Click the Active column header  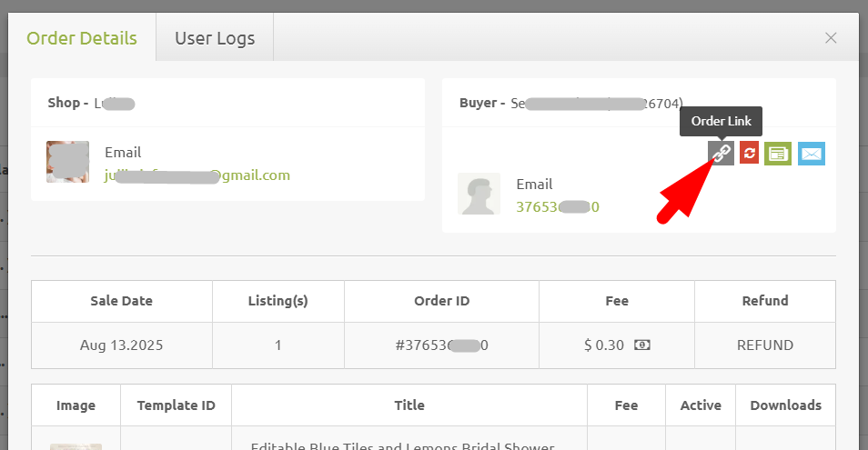701,405
